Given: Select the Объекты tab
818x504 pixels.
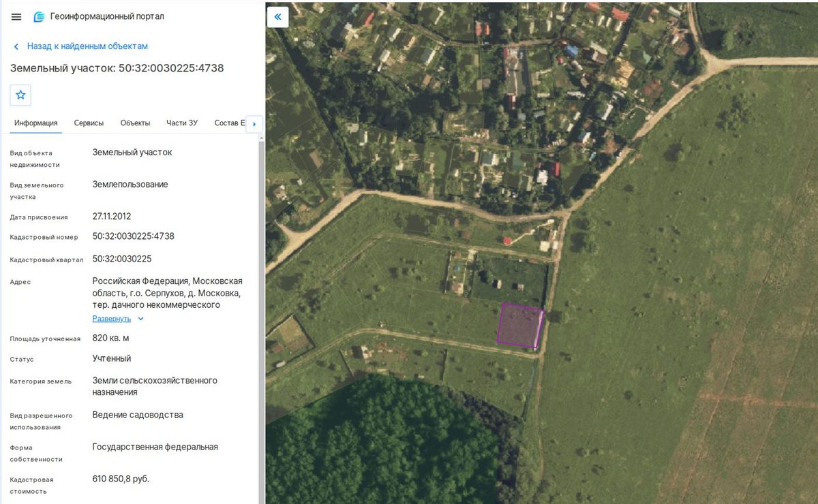Looking at the screenshot, I should click(x=135, y=123).
